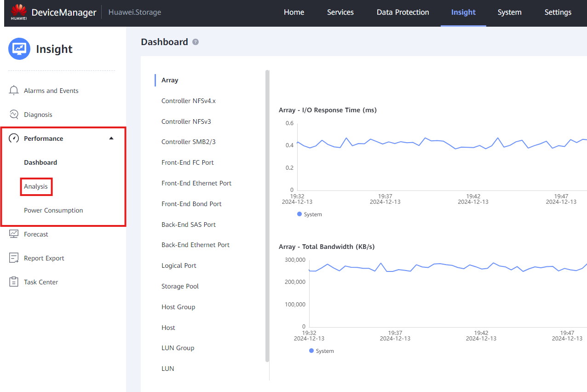Open the System top menu
The image size is (587, 392).
pyautogui.click(x=509, y=12)
